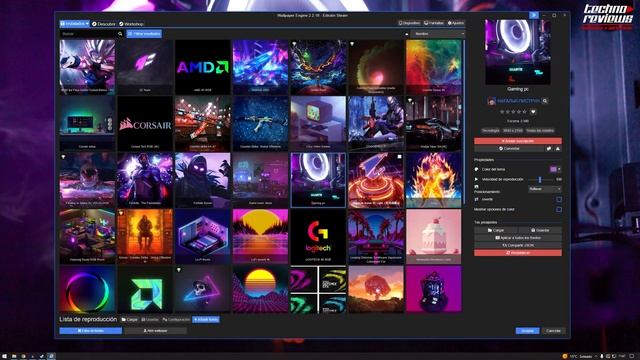640x360 pixels.
Task: Click the Compartir JSON button
Action: 518,245
